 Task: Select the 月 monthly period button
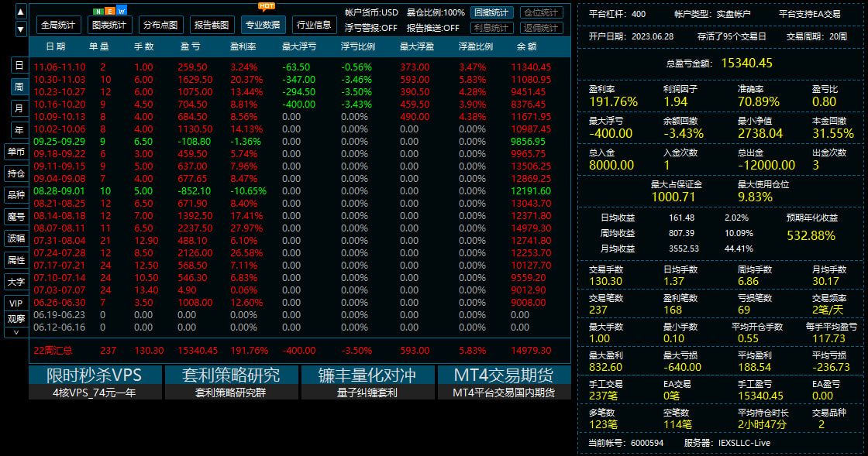pos(19,108)
